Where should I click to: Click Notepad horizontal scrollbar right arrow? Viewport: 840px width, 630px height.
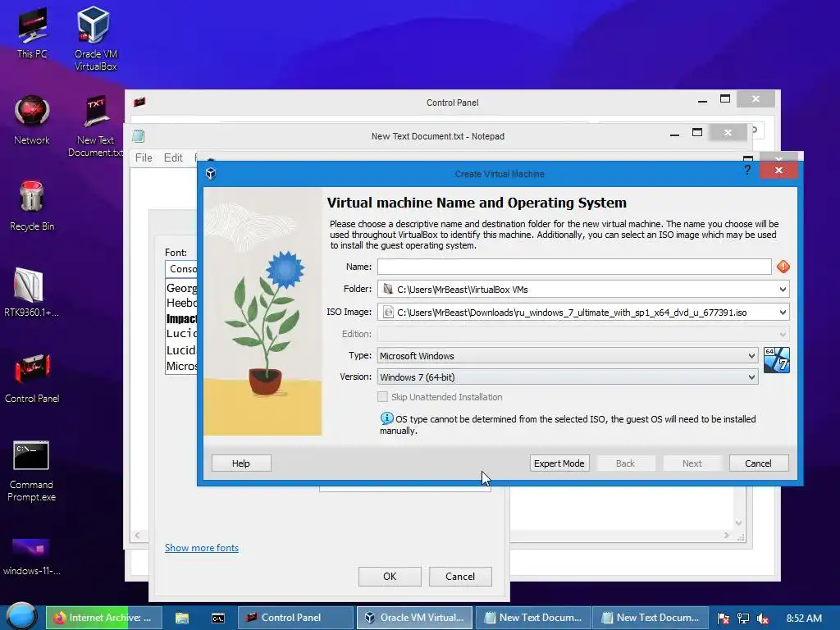pos(727,535)
